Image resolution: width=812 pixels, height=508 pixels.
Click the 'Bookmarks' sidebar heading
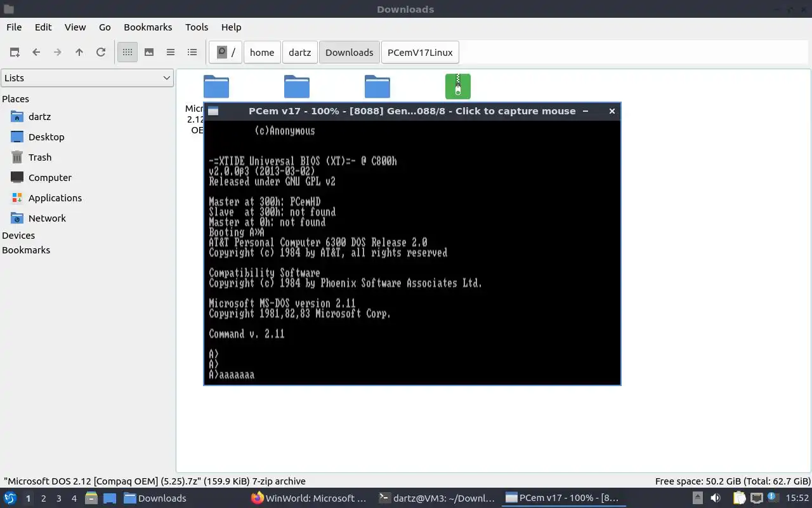(x=26, y=250)
